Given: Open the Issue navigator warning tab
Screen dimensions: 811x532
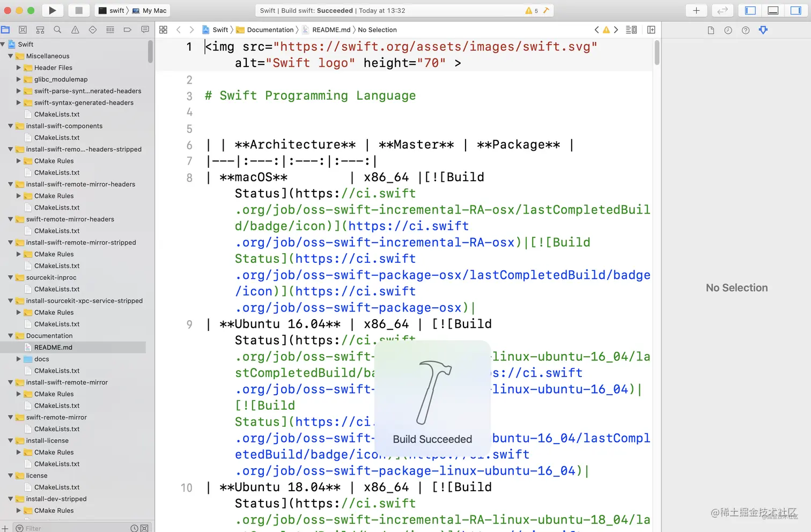Looking at the screenshot, I should click(x=75, y=30).
